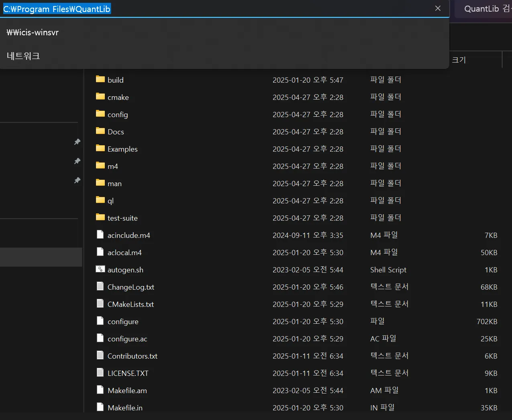Click the ChangeLog.txt document icon
512x420 pixels.
click(100, 286)
